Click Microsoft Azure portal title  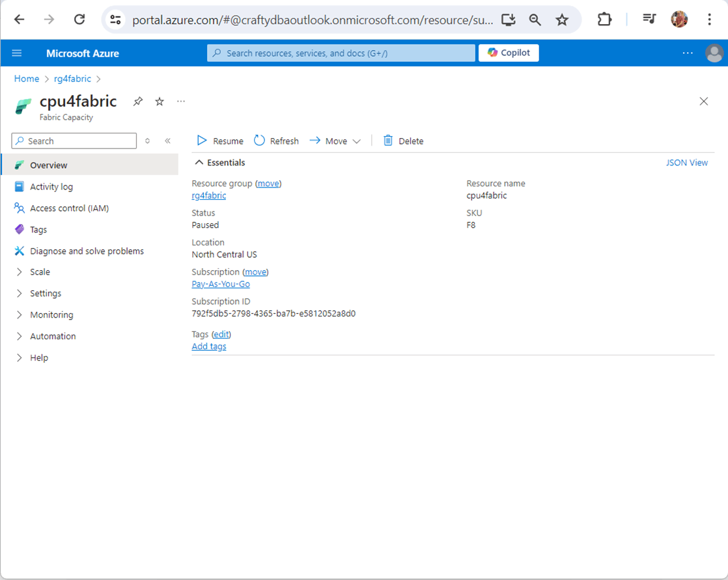point(83,53)
